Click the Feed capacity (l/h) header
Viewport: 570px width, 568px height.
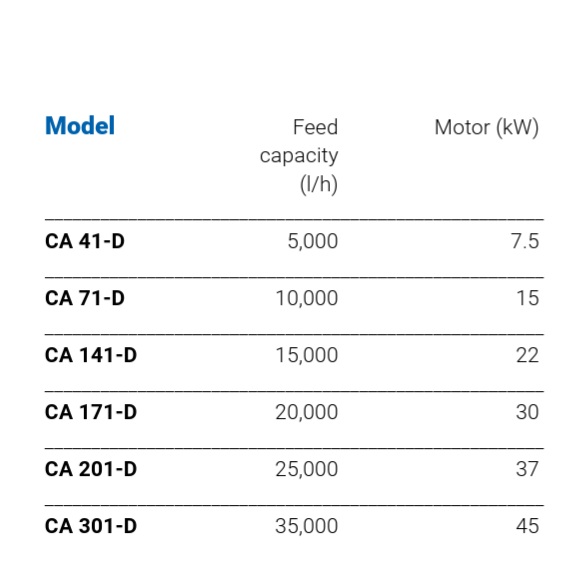click(x=299, y=156)
